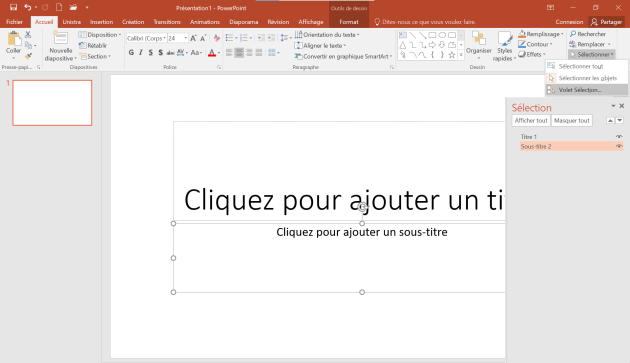Image resolution: width=630 pixels, height=363 pixels.
Task: Click the Save icon in quick access toolbar
Action: tap(13, 7)
